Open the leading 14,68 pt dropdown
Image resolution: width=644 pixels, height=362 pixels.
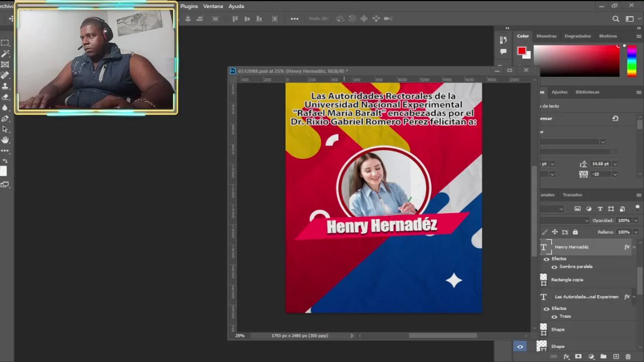pyautogui.click(x=615, y=164)
